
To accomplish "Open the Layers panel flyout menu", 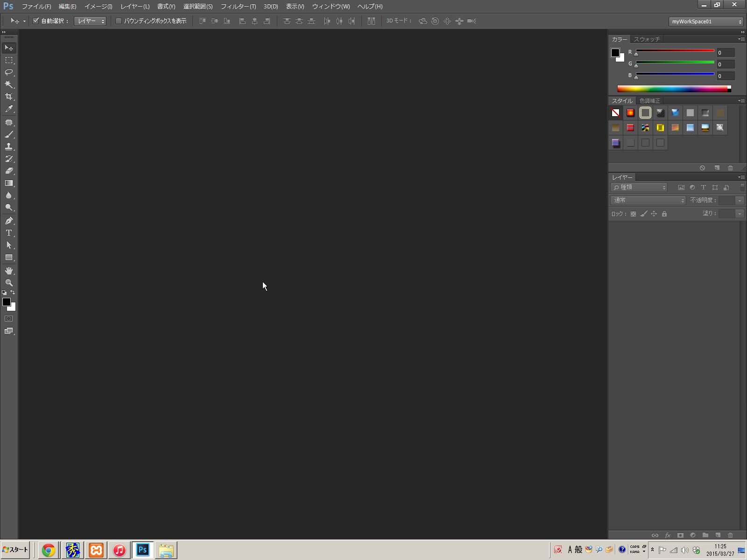I will [x=741, y=177].
